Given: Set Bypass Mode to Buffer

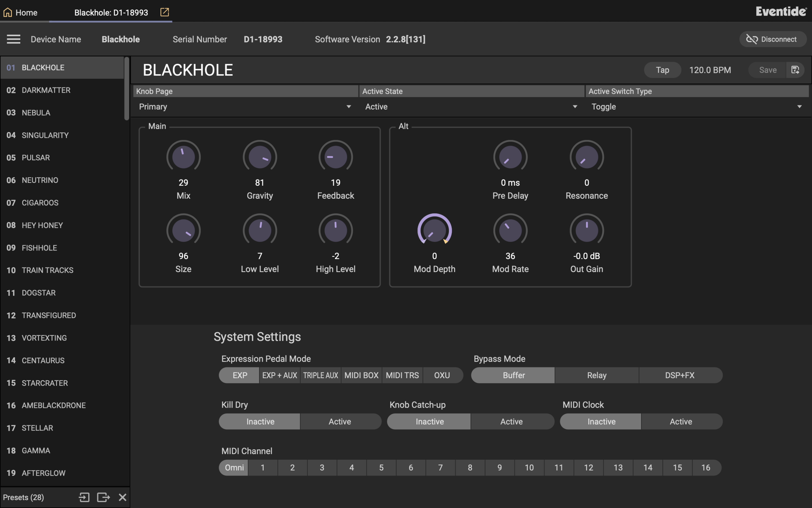Looking at the screenshot, I should pos(513,375).
